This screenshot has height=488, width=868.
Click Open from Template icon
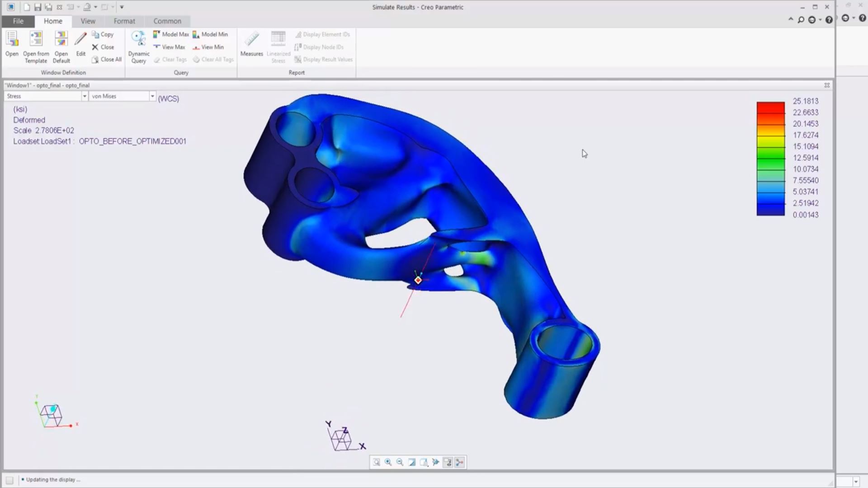click(36, 40)
